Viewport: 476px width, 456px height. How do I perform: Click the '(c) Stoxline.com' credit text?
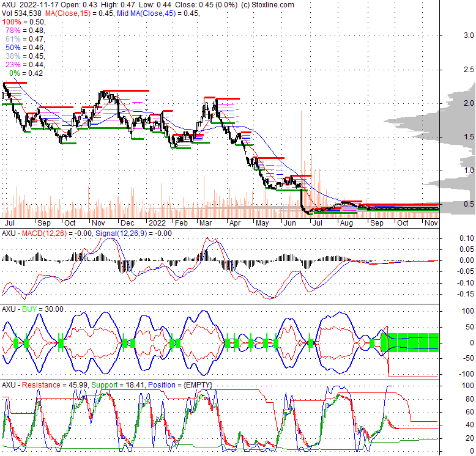pyautogui.click(x=267, y=5)
